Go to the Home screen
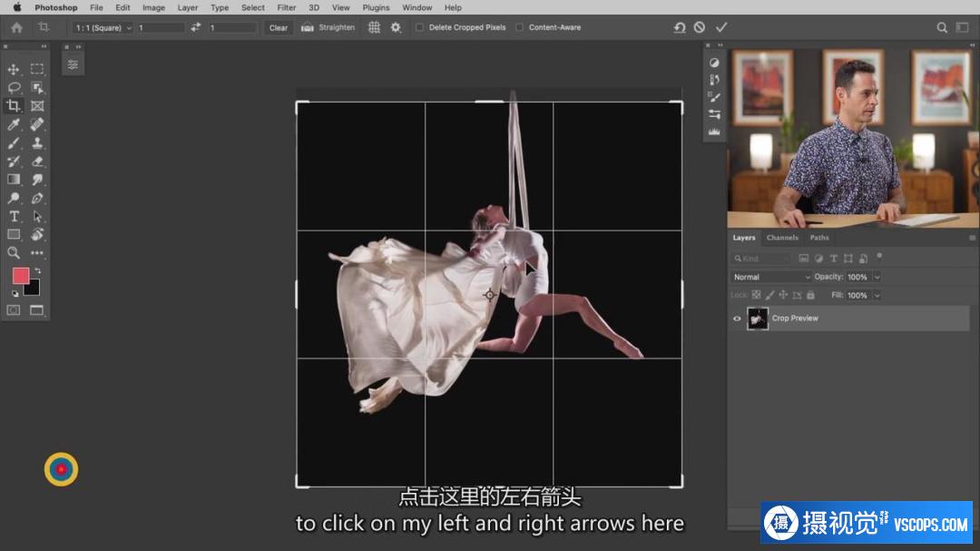The height and width of the screenshot is (551, 980). pyautogui.click(x=17, y=27)
